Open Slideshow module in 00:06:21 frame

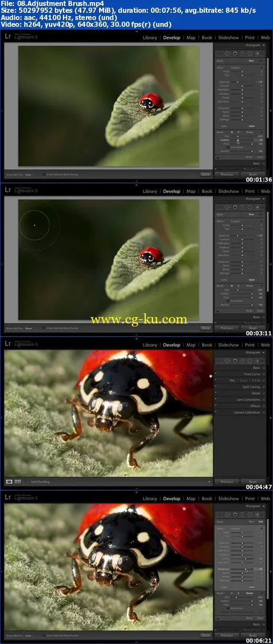(x=228, y=499)
